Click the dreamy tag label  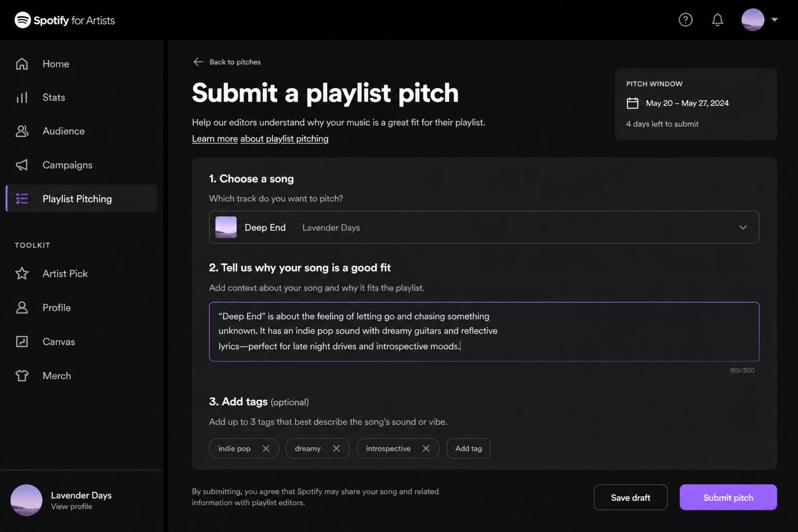[x=308, y=448]
